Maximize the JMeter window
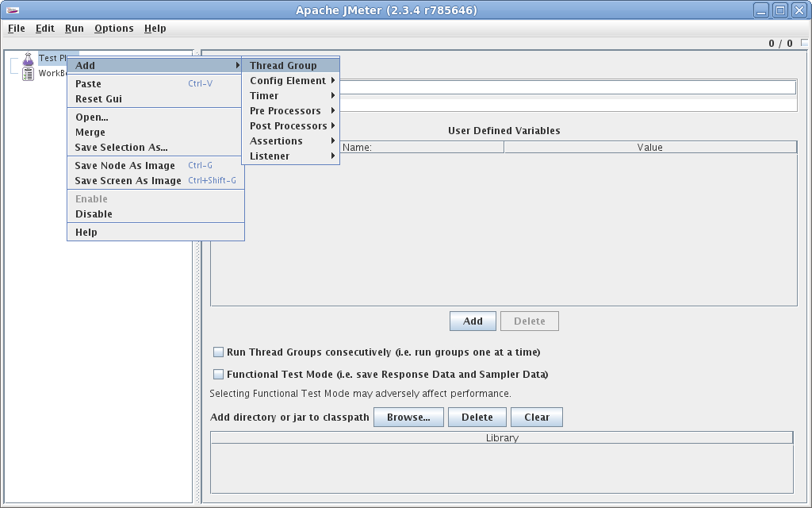 point(780,10)
